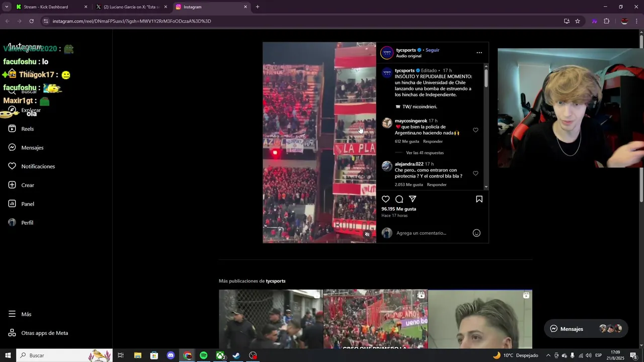
Task: Reload the page
Action: pos(31,21)
